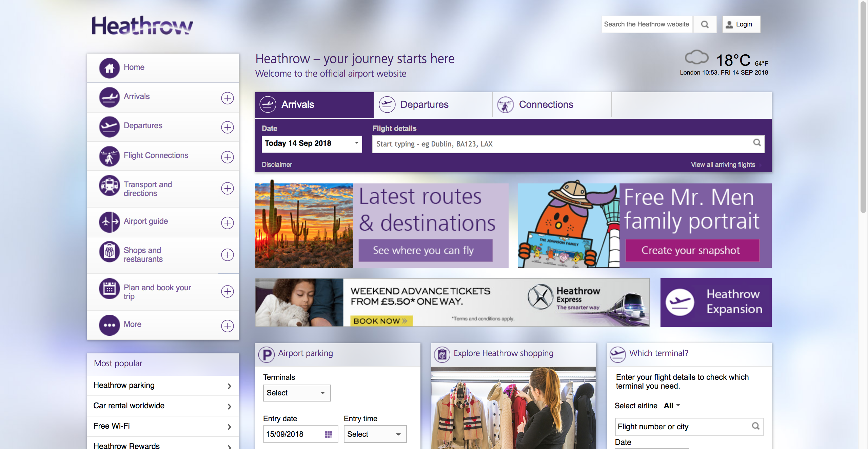Open Free Wi-Fi from Most popular
This screenshot has height=449, width=868.
point(163,426)
